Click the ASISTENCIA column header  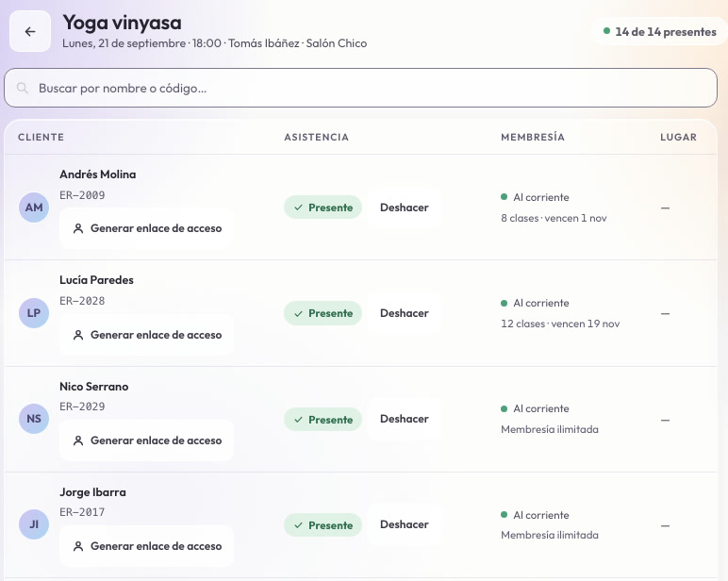(x=317, y=137)
